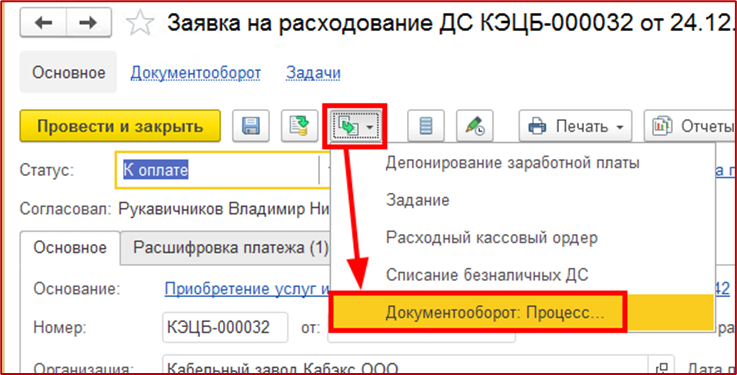Choose Расходный кассовый ордер menu item
The height and width of the screenshot is (375, 737).
tap(522, 237)
